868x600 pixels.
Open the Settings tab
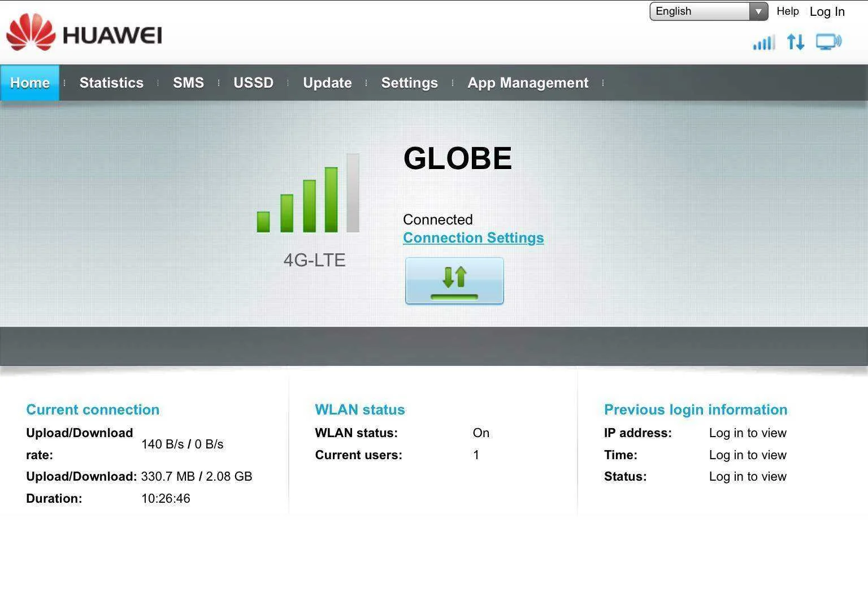[x=409, y=83]
